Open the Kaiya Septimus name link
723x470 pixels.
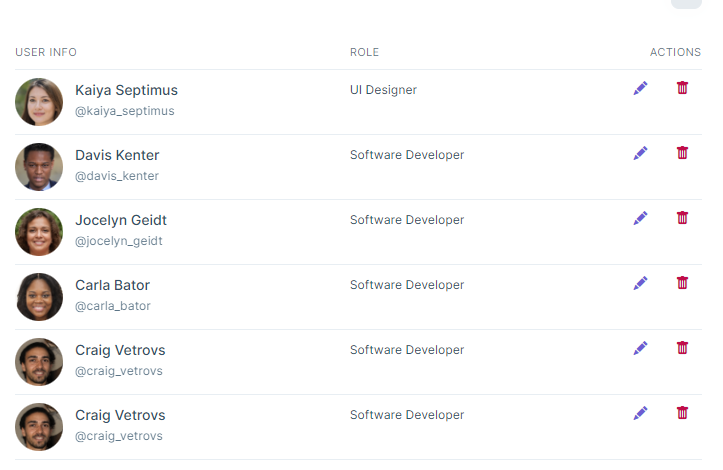(126, 90)
